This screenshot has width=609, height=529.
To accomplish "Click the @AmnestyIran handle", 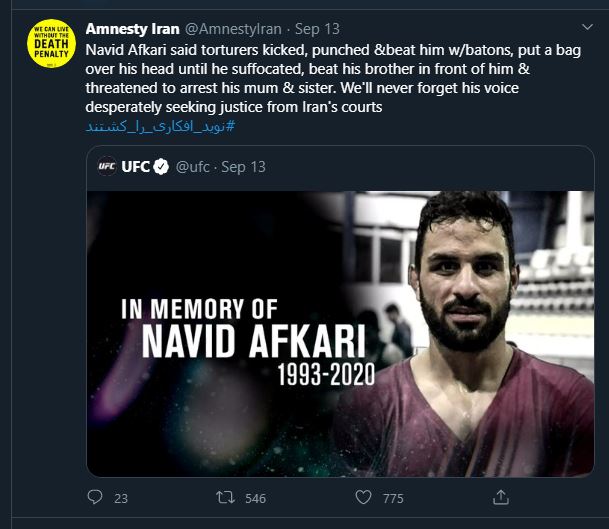I will (x=234, y=29).
